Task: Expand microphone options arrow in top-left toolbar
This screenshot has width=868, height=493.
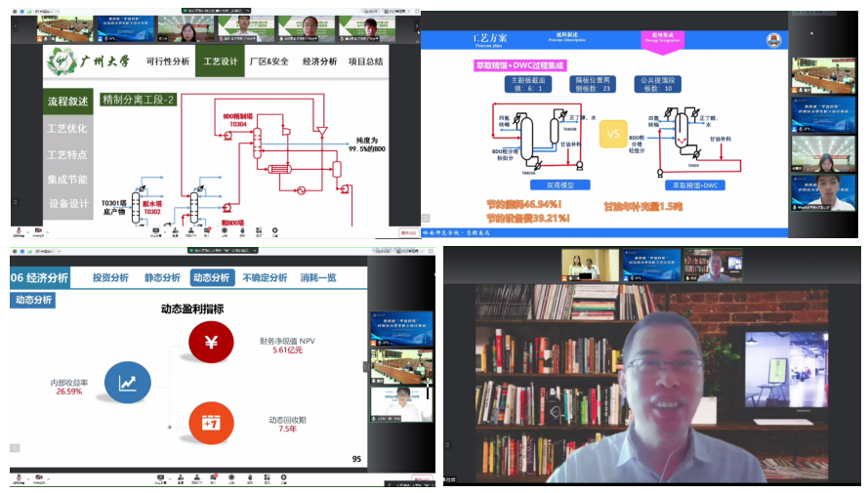Action: point(27,230)
